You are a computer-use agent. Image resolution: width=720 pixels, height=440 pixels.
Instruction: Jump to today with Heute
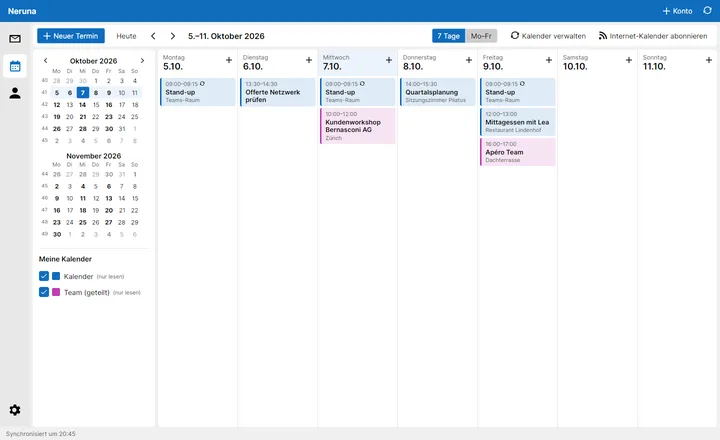126,36
